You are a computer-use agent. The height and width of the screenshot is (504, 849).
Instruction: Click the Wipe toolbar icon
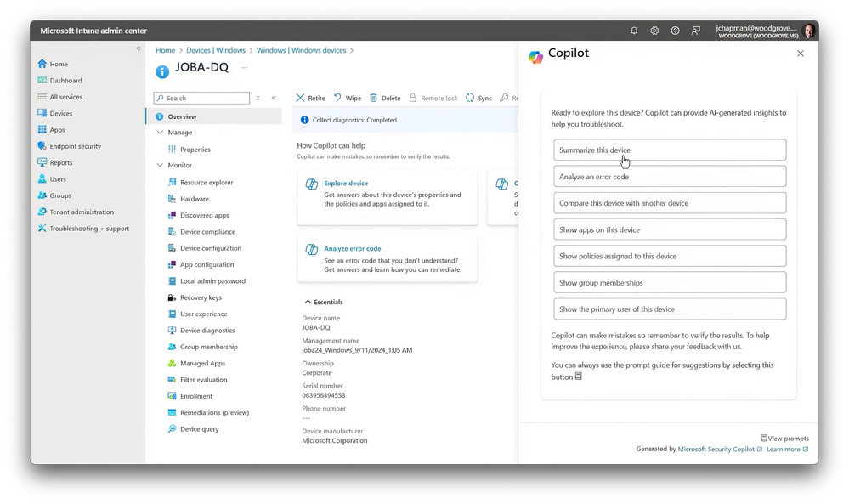(338, 98)
